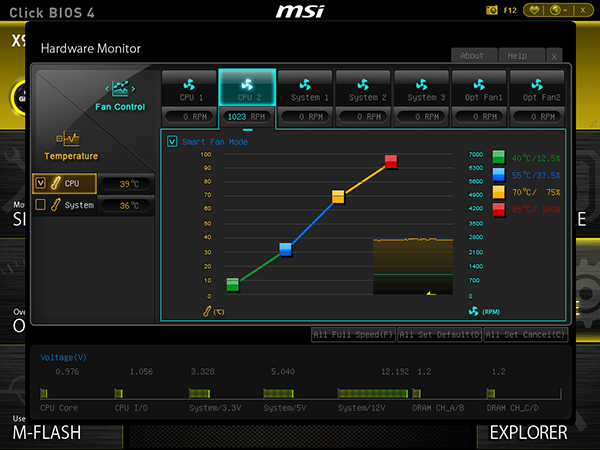Click the green fan curve point

pos(233,285)
